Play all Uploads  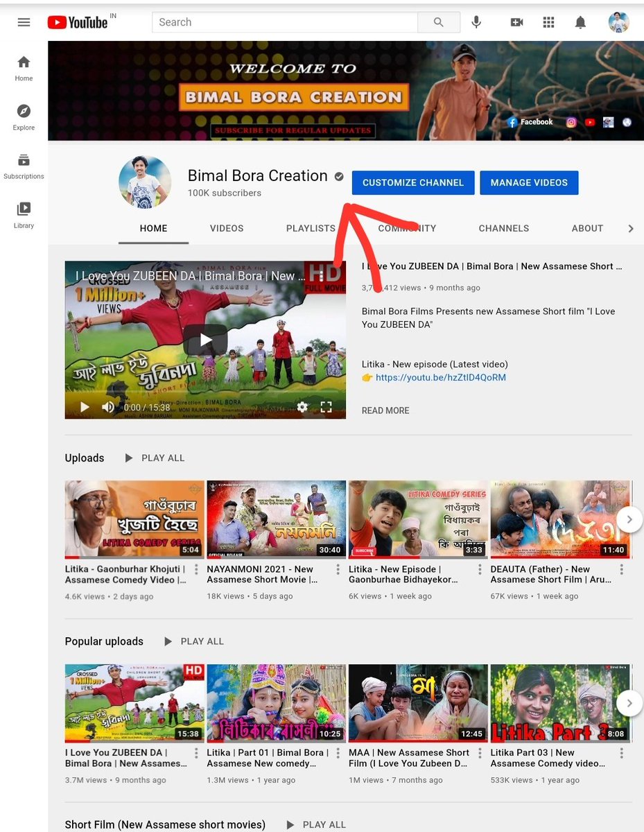point(155,458)
